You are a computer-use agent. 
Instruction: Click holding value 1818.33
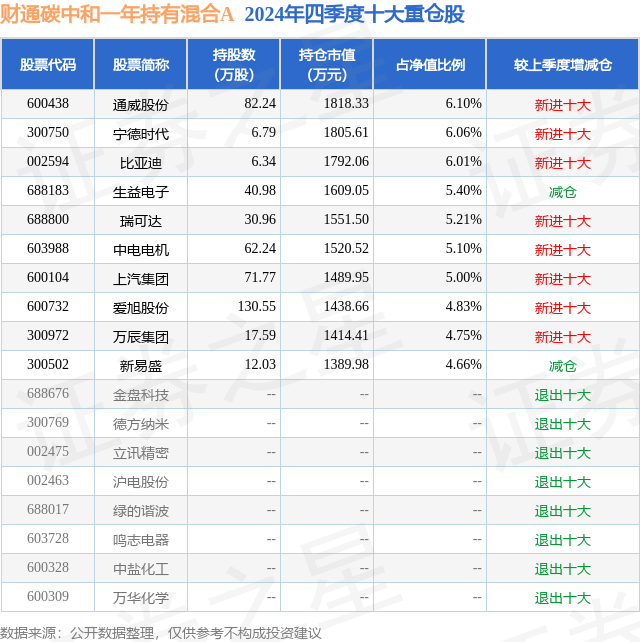[x=346, y=104]
